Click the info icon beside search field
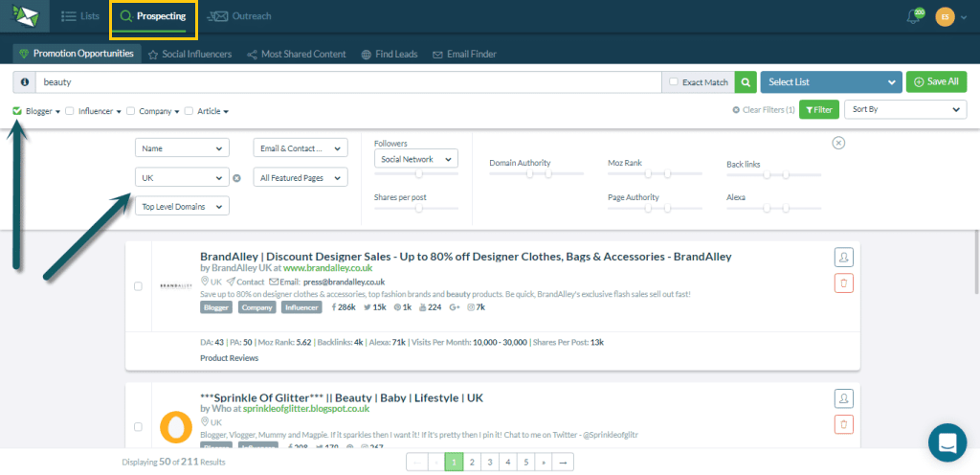Viewport: 980px width, 475px height. point(24,81)
